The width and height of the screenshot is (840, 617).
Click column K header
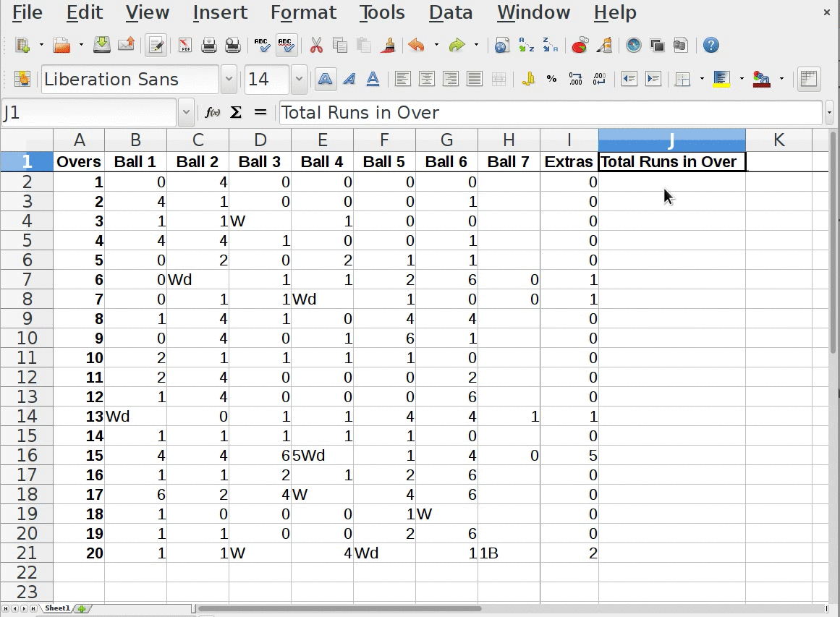[x=779, y=140]
